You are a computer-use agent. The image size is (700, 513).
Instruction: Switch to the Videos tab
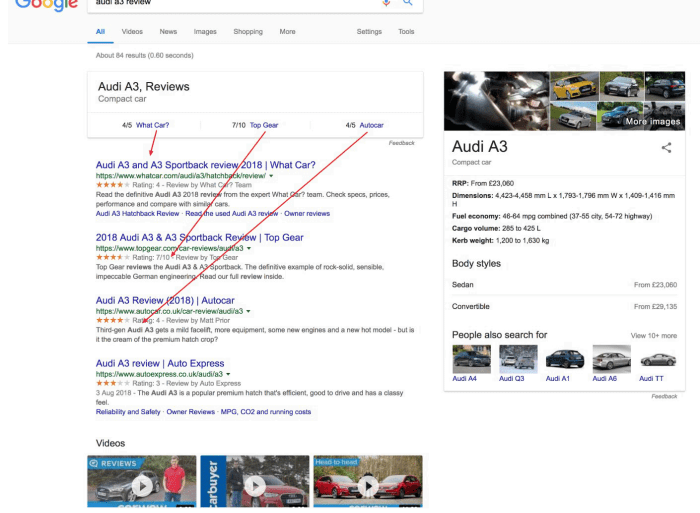point(132,32)
